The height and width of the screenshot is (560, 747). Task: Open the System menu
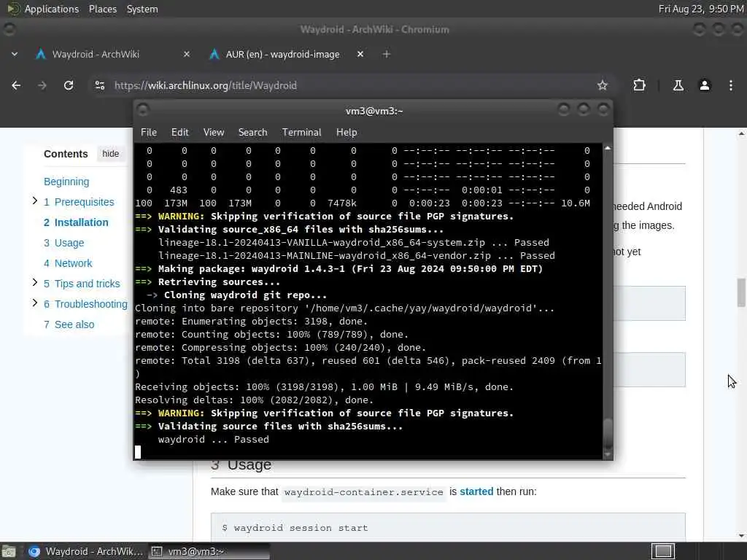coord(142,9)
